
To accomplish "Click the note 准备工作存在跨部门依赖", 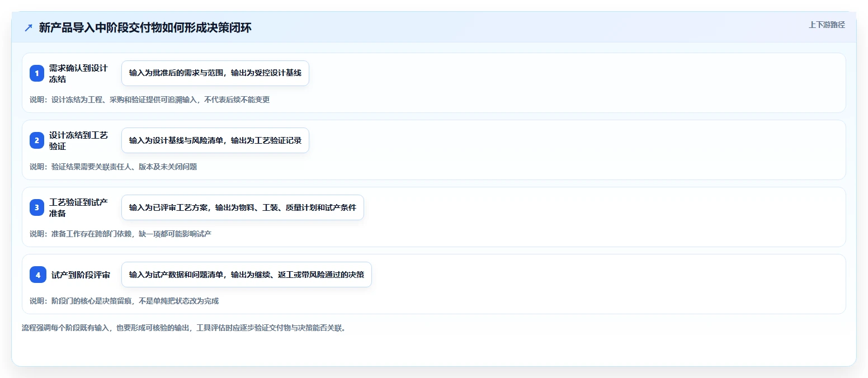I will pos(121,234).
